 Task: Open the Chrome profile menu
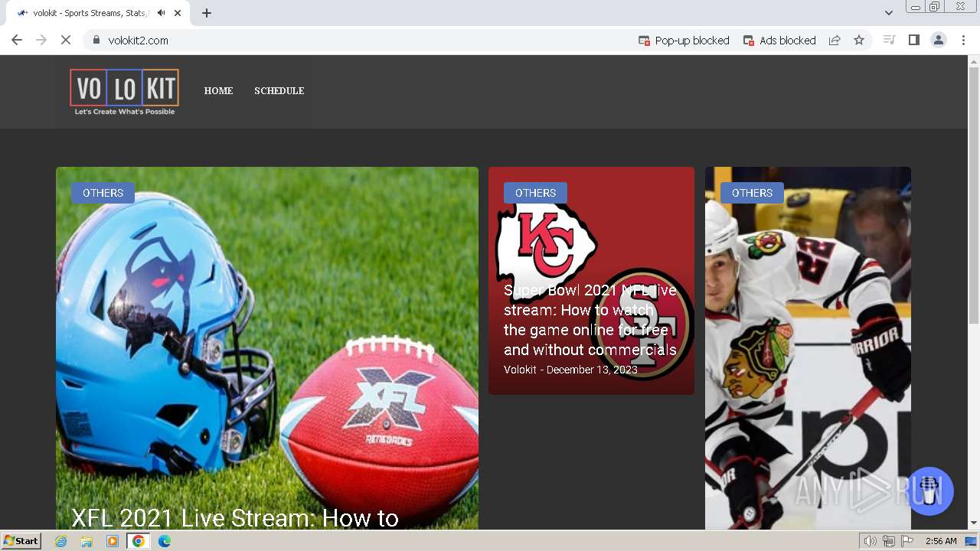(x=938, y=40)
